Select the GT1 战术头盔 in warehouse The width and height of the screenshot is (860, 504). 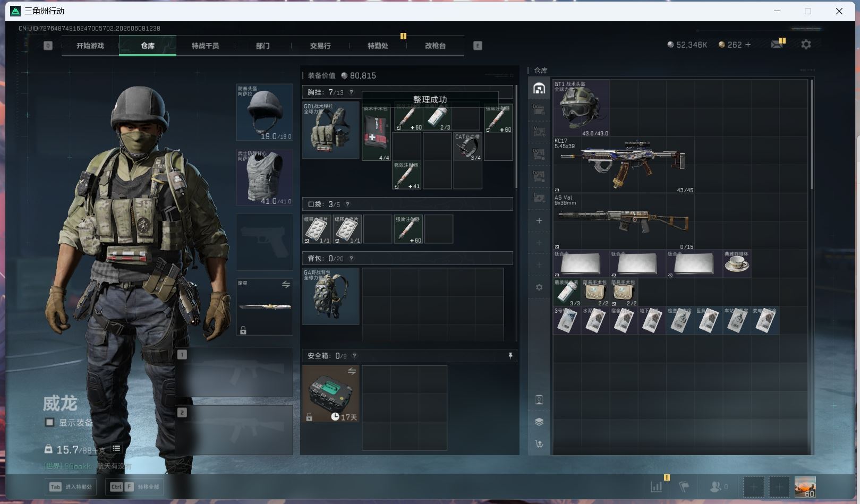581,108
